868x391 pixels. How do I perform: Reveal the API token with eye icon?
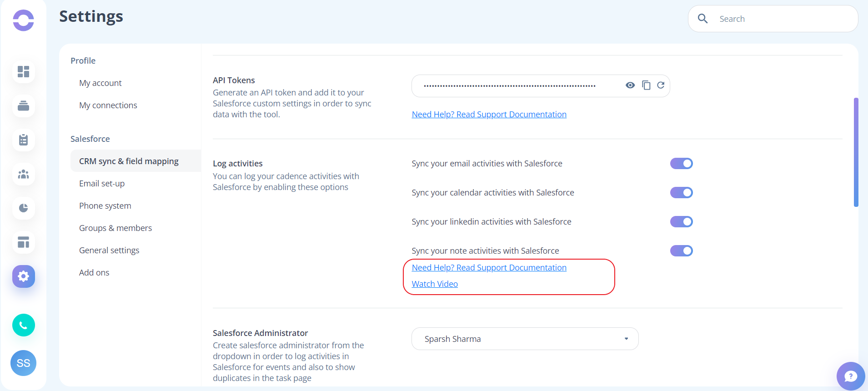[x=630, y=85]
